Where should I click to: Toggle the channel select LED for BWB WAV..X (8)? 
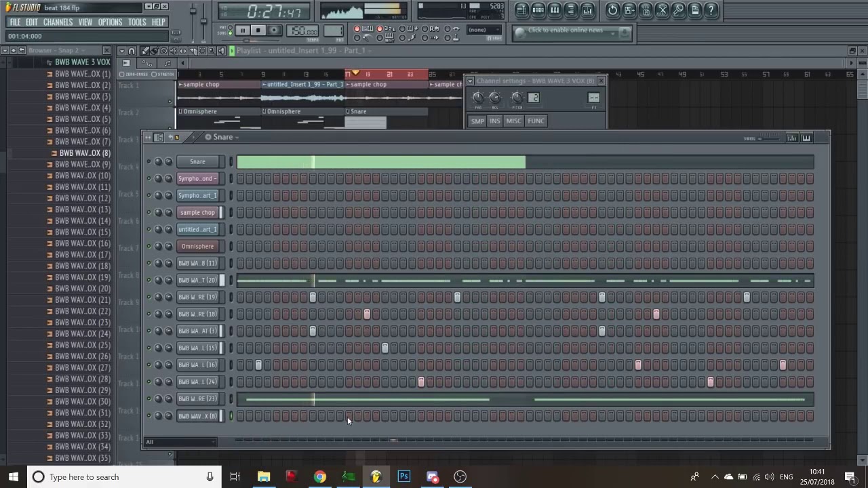tap(231, 415)
